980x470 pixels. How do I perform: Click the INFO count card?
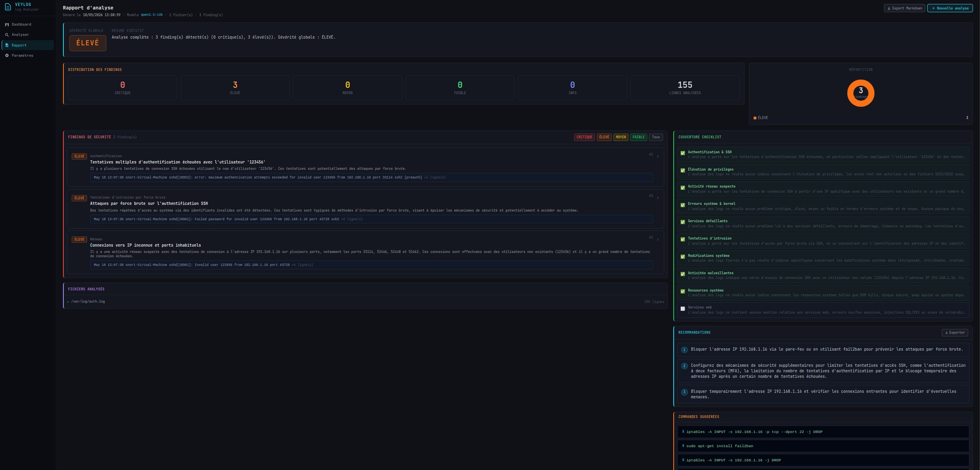pyautogui.click(x=572, y=87)
